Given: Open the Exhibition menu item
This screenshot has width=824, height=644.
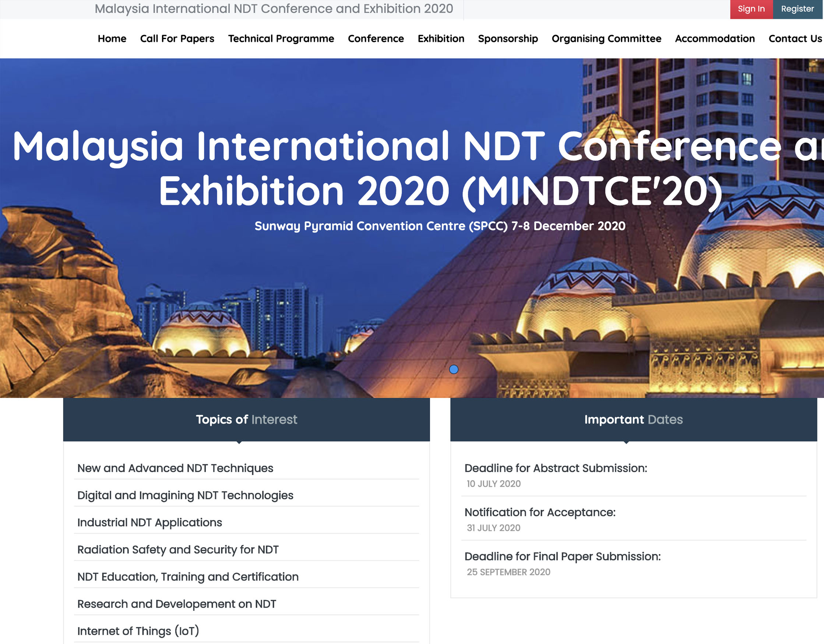Looking at the screenshot, I should click(x=441, y=39).
